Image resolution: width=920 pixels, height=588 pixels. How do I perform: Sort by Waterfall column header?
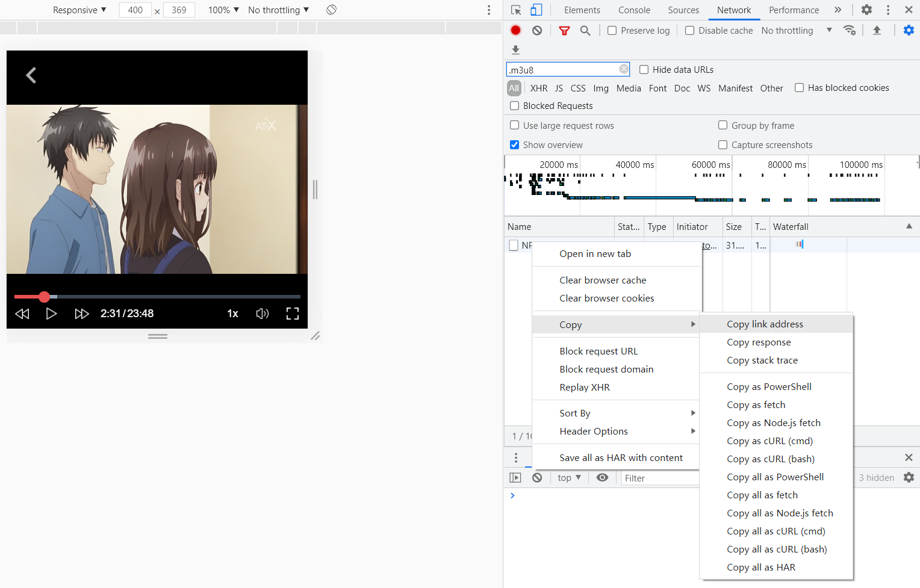tap(844, 226)
